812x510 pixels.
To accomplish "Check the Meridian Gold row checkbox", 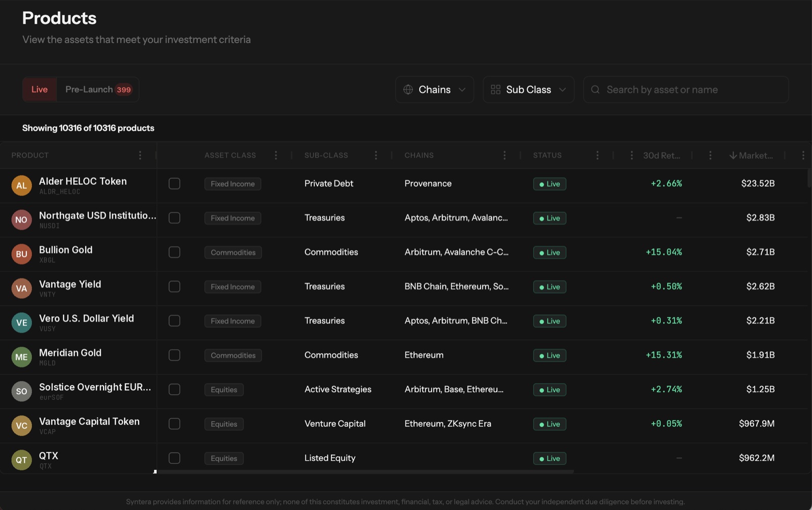I will click(174, 355).
